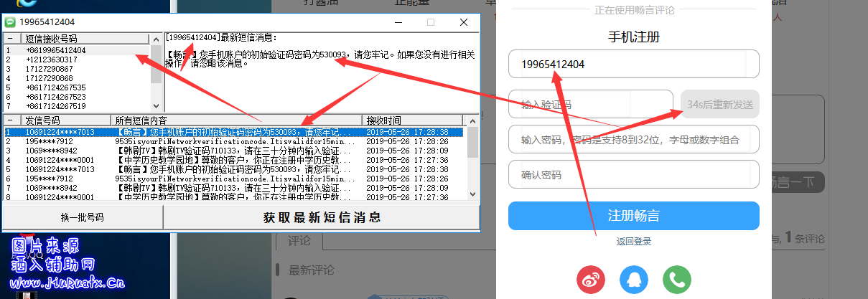
Task: Sort by 所有短信内容 column header
Action: (237, 120)
